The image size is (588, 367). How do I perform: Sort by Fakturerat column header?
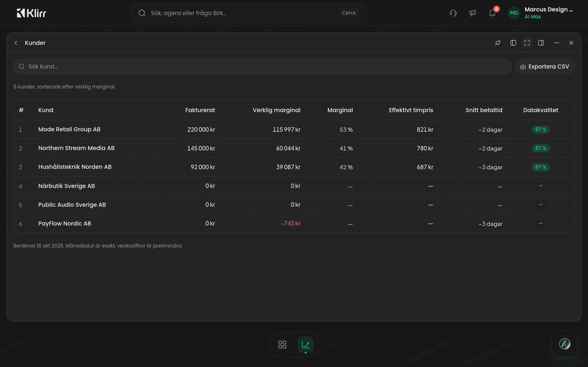[x=200, y=110]
